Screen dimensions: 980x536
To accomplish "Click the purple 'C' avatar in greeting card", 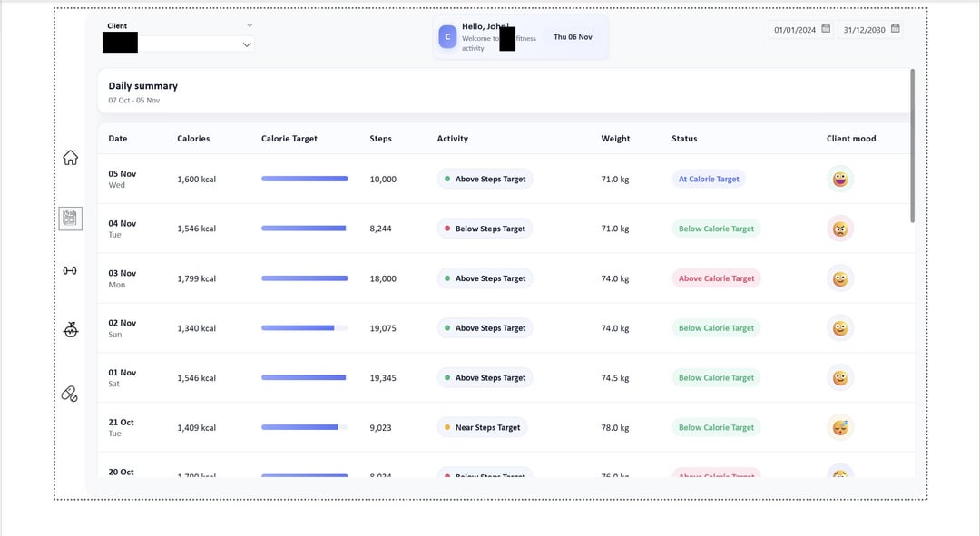I will 447,36.
